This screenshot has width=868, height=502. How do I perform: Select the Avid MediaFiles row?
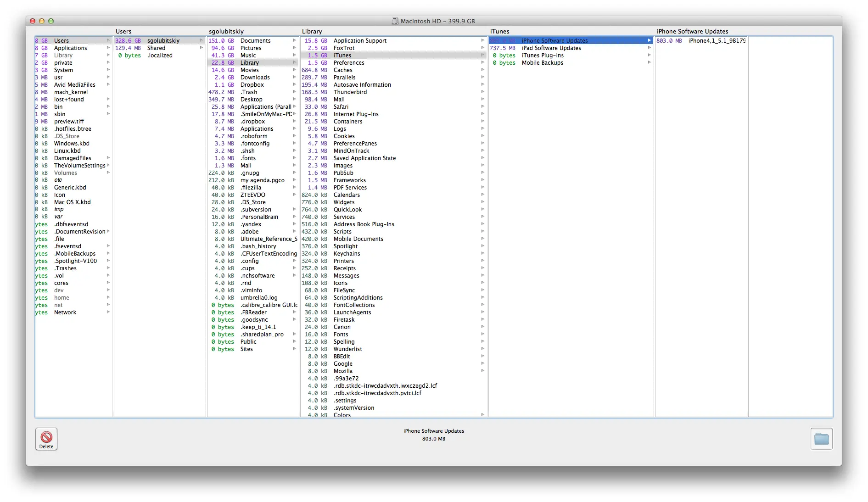point(73,85)
